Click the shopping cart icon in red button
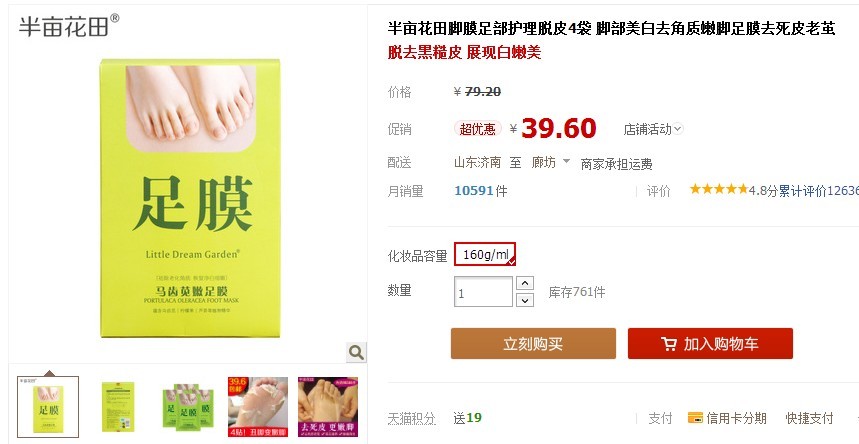Screen dimensions: 859x444 point(668,344)
